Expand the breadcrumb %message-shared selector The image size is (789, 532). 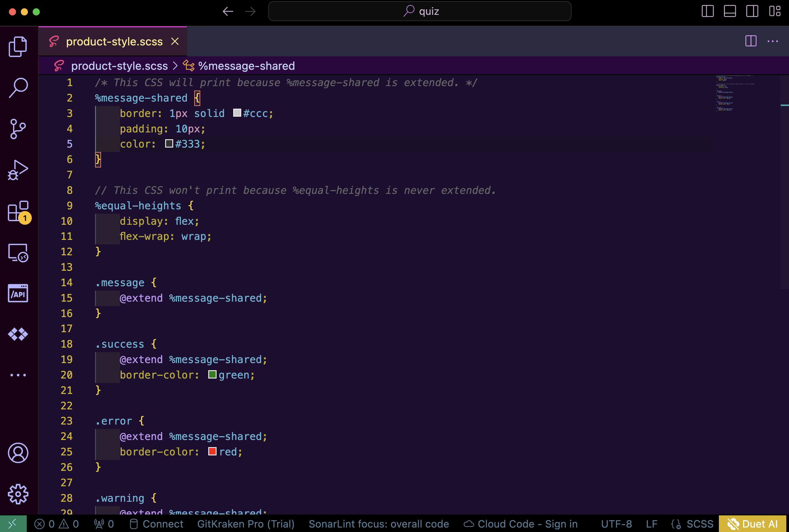247,66
